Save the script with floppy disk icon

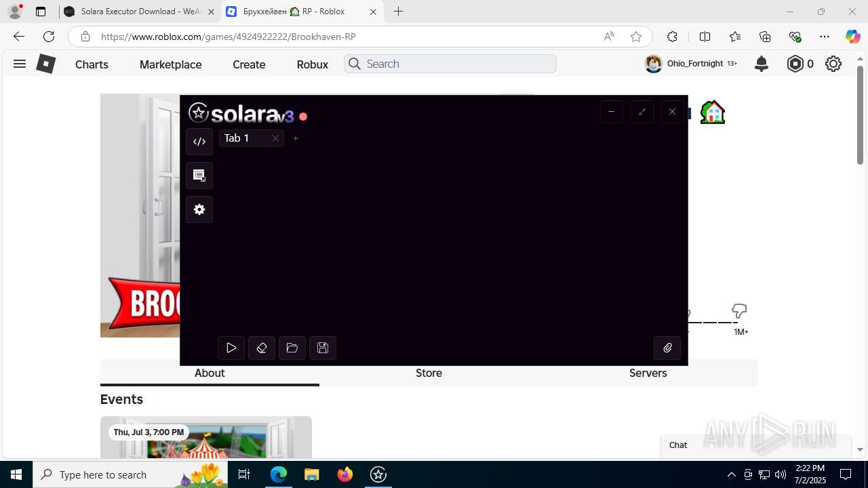323,348
